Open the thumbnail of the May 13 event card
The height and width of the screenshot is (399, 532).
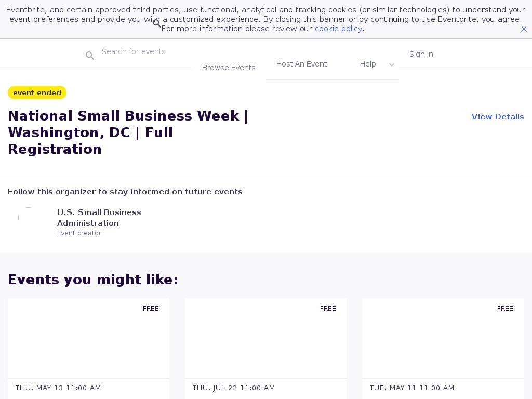tap(88, 338)
